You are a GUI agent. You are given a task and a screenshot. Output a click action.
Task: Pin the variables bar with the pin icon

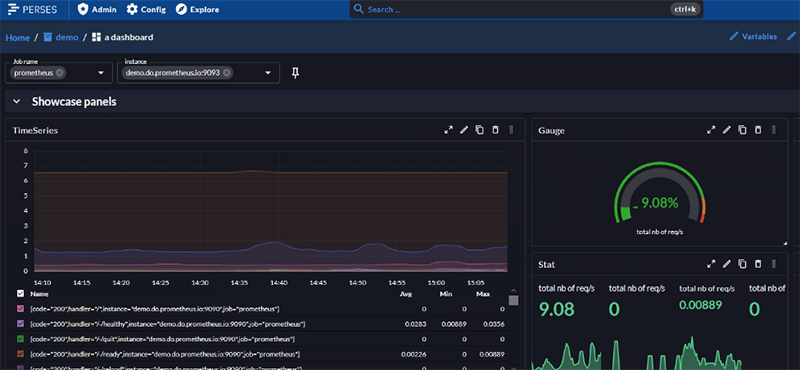pyautogui.click(x=295, y=73)
